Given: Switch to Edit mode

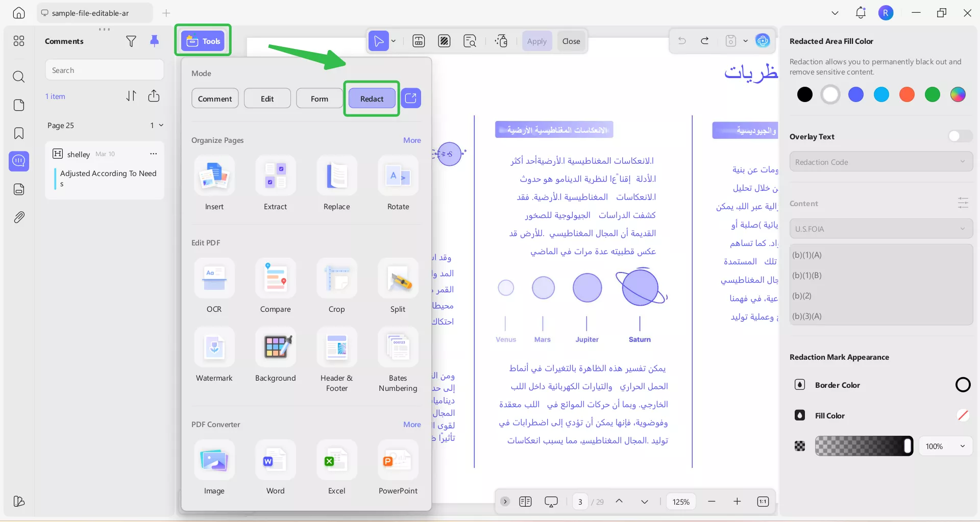Looking at the screenshot, I should [267, 98].
